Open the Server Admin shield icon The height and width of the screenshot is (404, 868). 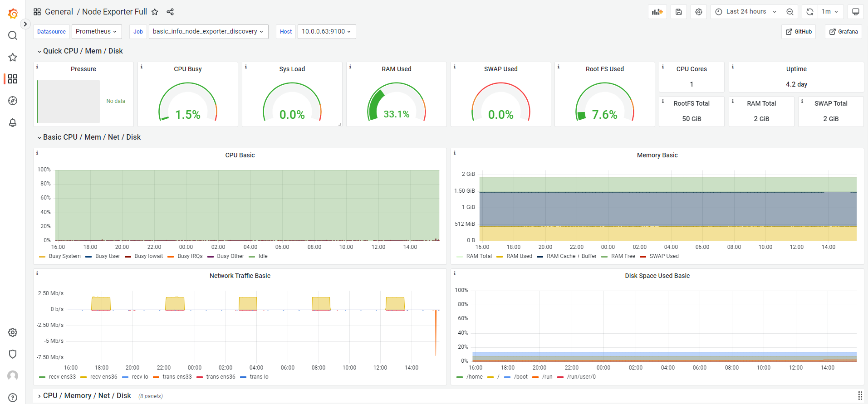click(x=13, y=354)
